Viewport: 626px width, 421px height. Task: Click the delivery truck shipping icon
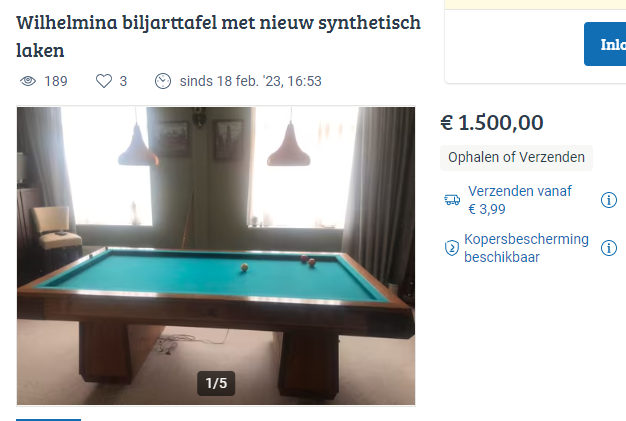[x=452, y=200]
